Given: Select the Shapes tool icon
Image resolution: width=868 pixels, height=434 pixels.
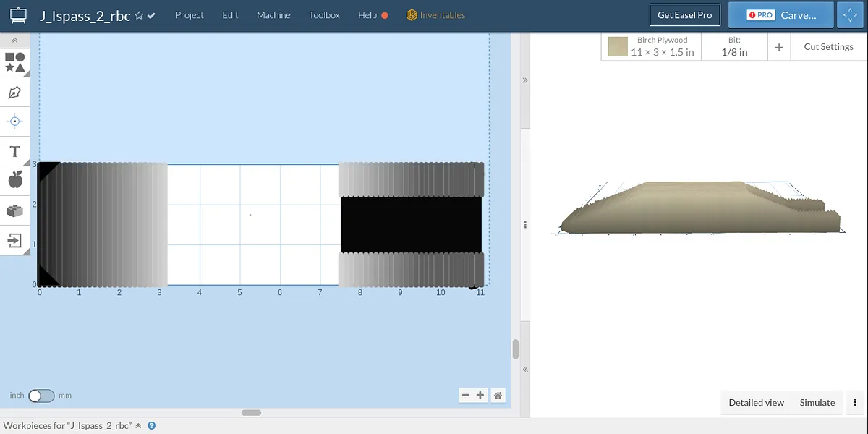Looking at the screenshot, I should [15, 62].
